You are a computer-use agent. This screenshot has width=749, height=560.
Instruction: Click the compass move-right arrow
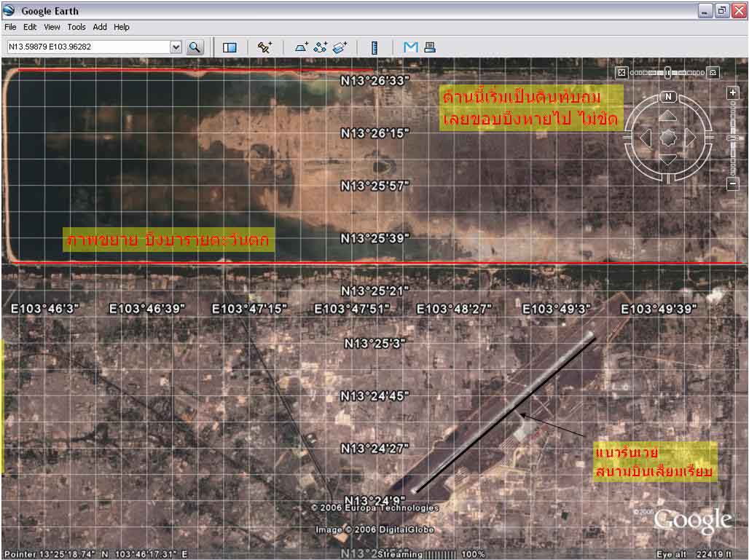(x=690, y=138)
